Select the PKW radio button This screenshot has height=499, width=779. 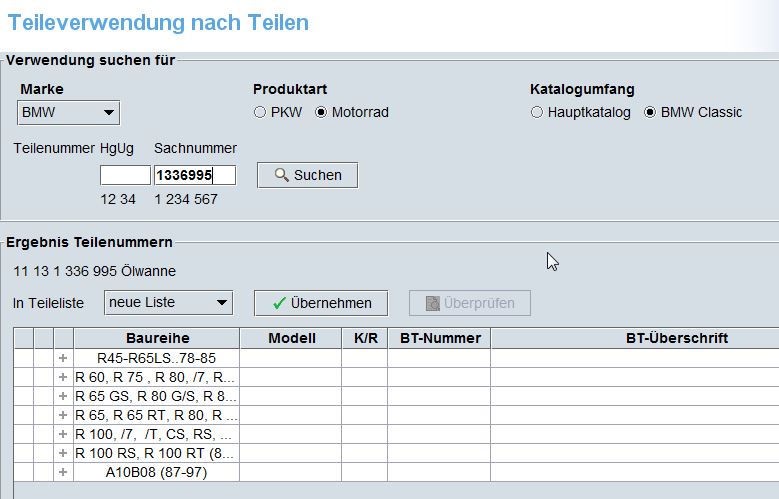[x=260, y=113]
